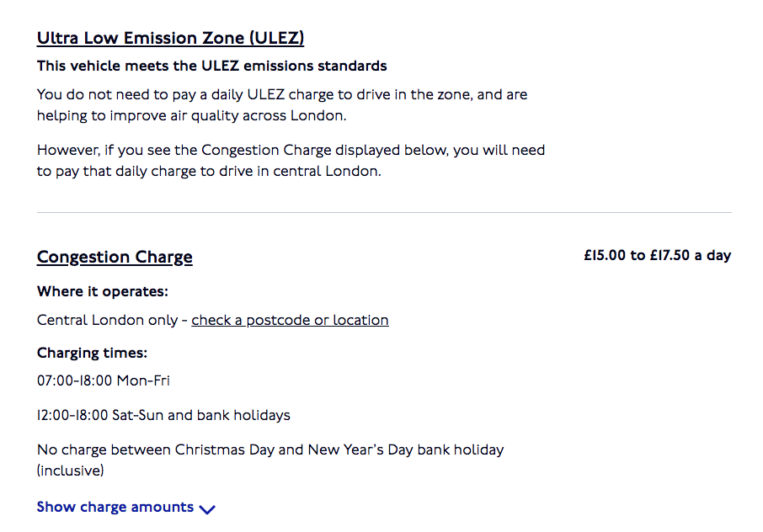Expand the Show charge amounts section
The image size is (763, 532).
[x=126, y=508]
